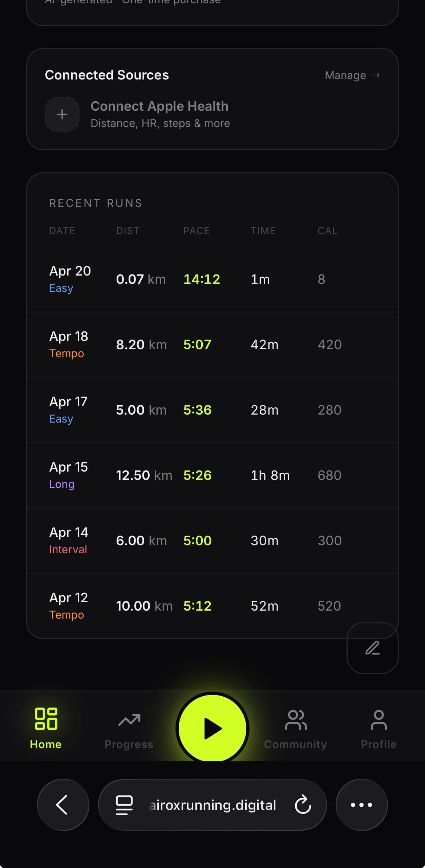
Task: Select the Apr 17 Easy run row
Action: [x=212, y=410]
